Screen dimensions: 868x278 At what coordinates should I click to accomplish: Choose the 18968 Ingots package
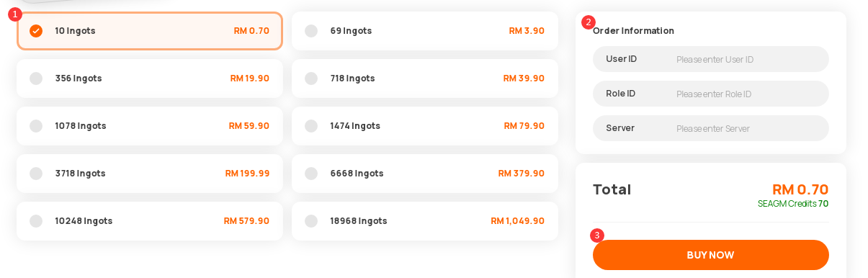[425, 221]
